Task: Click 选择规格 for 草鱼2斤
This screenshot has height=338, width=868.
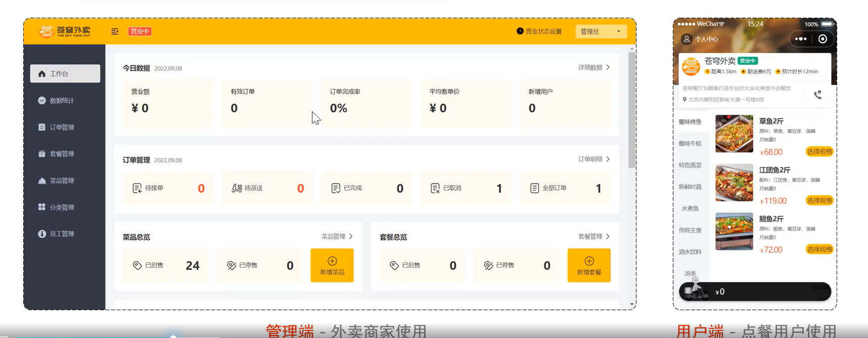Action: pos(819,152)
